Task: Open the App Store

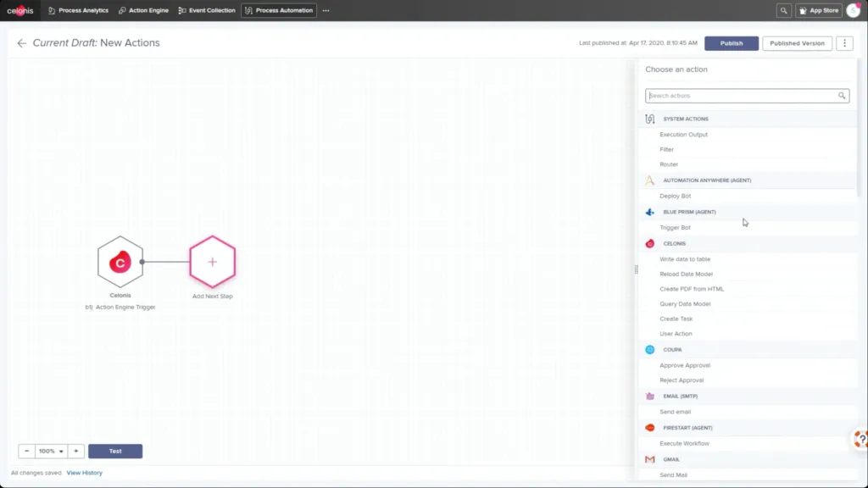Action: [x=819, y=10]
